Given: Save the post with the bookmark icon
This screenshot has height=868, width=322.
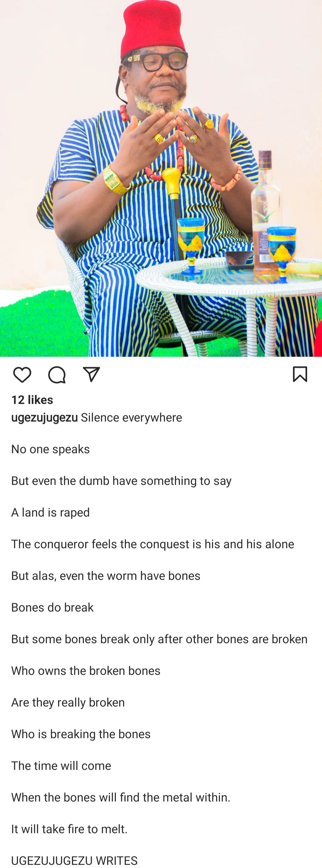Looking at the screenshot, I should pyautogui.click(x=300, y=374).
